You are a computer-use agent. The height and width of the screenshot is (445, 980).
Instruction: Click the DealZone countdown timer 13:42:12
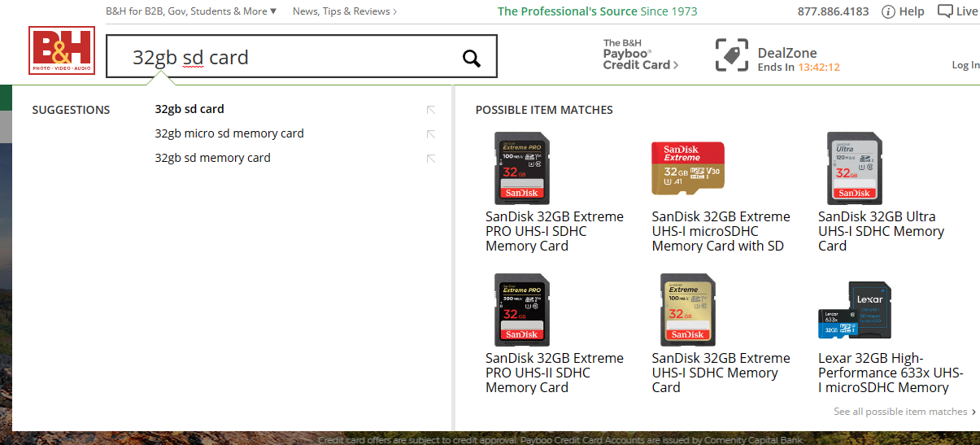pos(819,68)
